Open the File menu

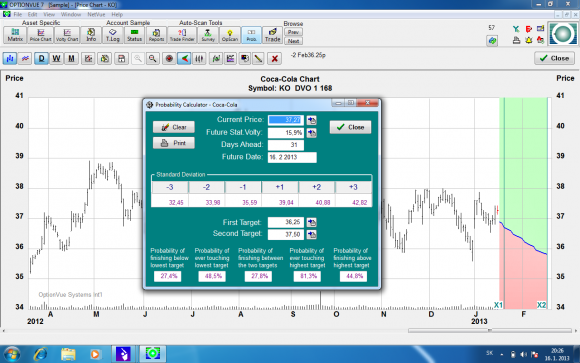tap(18, 14)
